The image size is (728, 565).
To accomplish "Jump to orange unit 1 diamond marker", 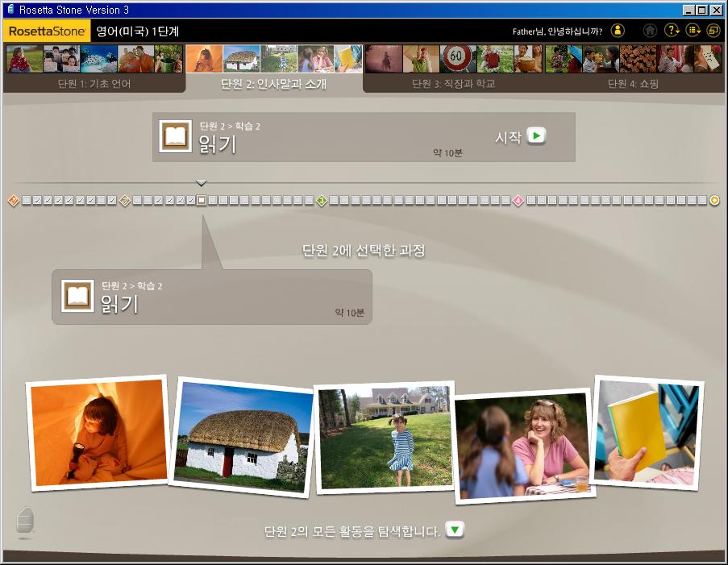I will click(14, 201).
